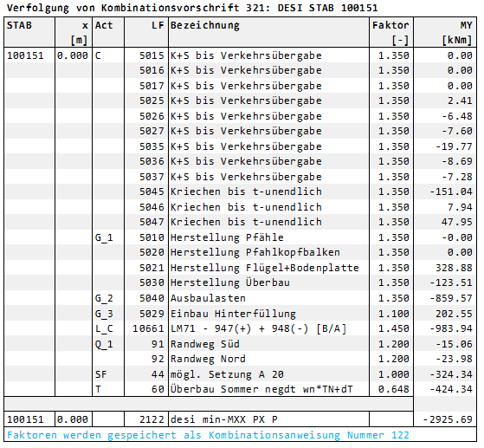Select the Randweg Süd row

pos(240,344)
